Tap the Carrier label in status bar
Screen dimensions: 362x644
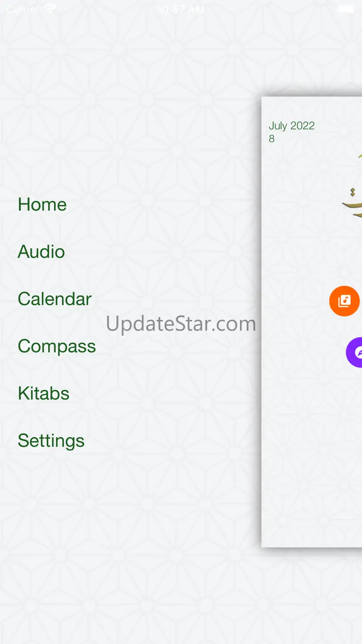pyautogui.click(x=23, y=9)
